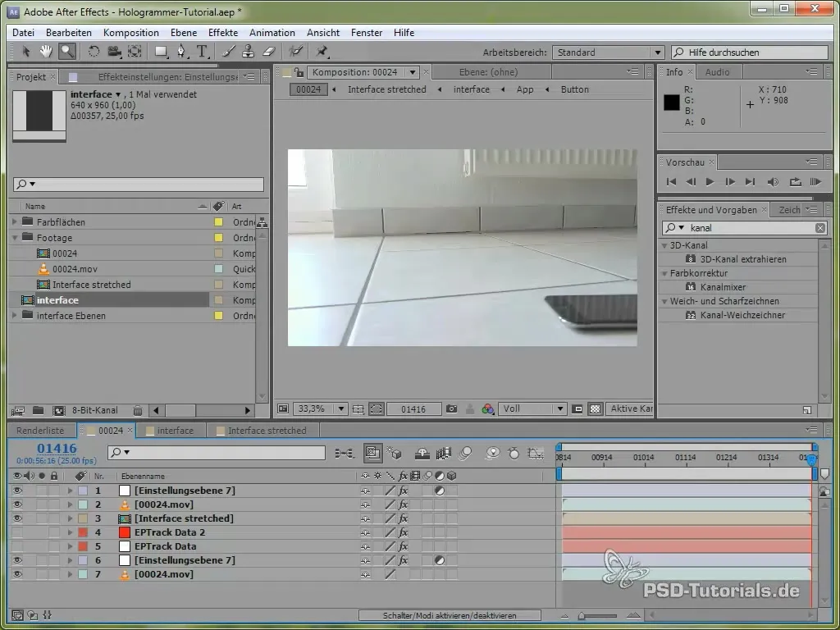This screenshot has width=840, height=630.
Task: Click the trash icon in Projekt panel
Action: (138, 410)
